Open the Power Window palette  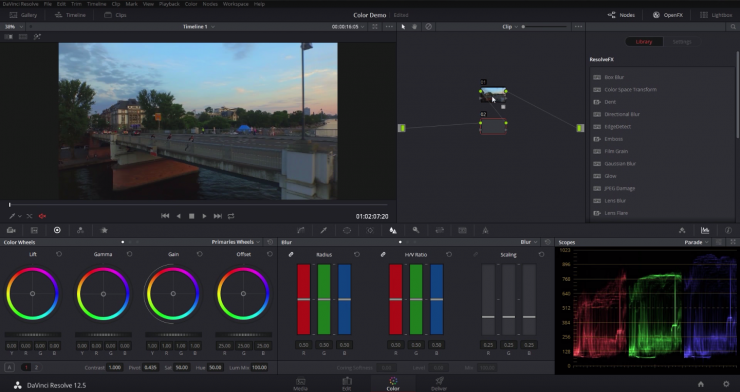347,230
